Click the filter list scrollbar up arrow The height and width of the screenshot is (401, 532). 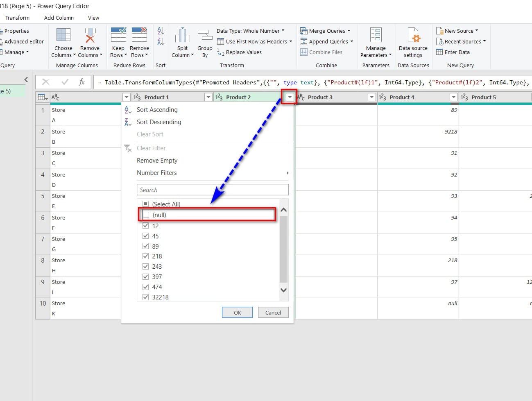[x=283, y=210]
